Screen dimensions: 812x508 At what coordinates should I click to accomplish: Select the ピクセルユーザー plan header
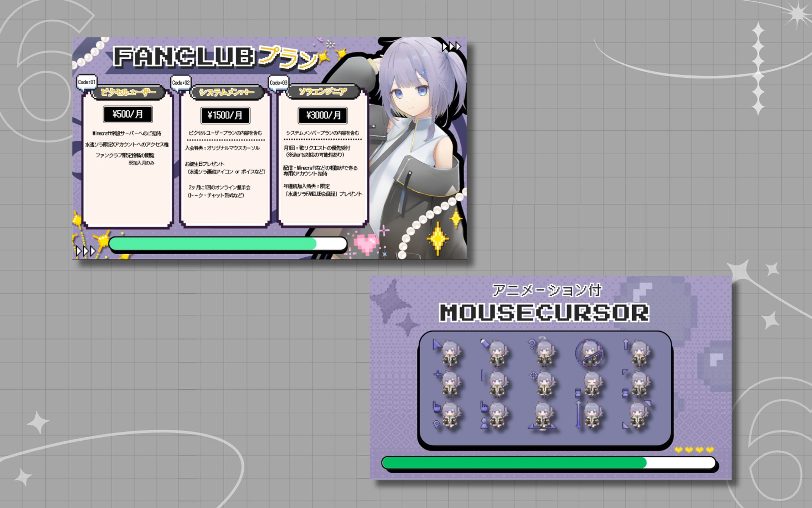pos(128,92)
